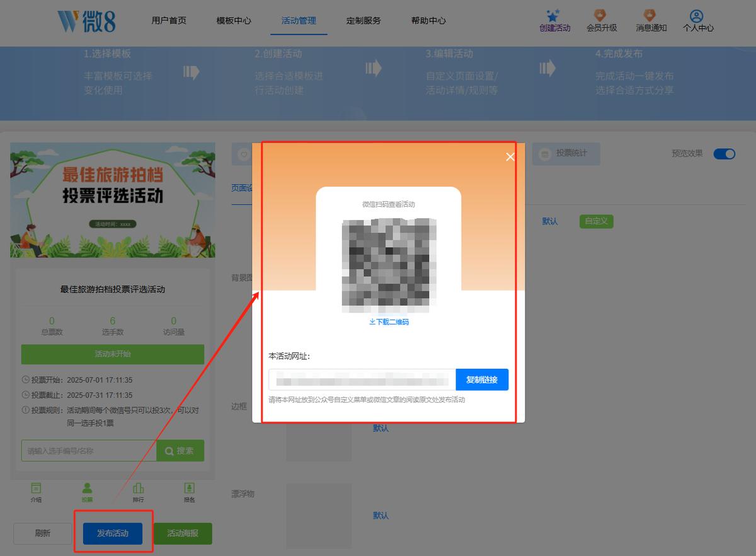Click the 2025-07-31 17:11:35 end time

[x=100, y=395]
